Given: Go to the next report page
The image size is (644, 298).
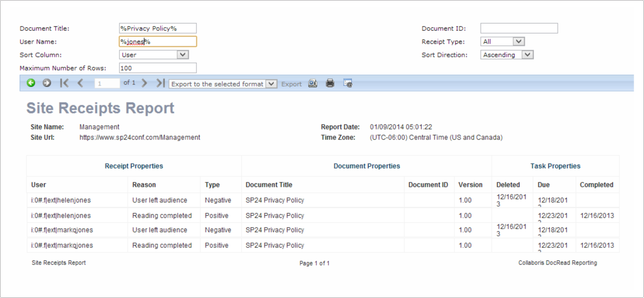Looking at the screenshot, I should pyautogui.click(x=145, y=83).
